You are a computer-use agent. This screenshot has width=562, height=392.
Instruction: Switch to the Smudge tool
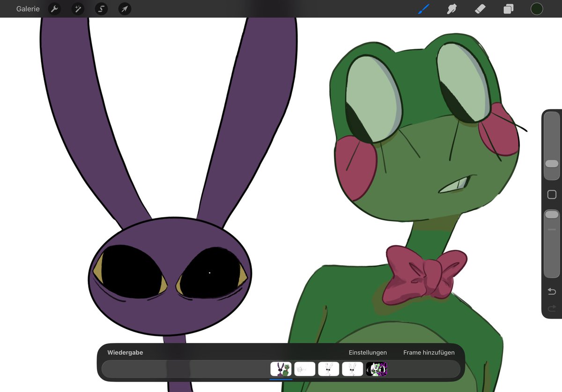[x=451, y=8]
